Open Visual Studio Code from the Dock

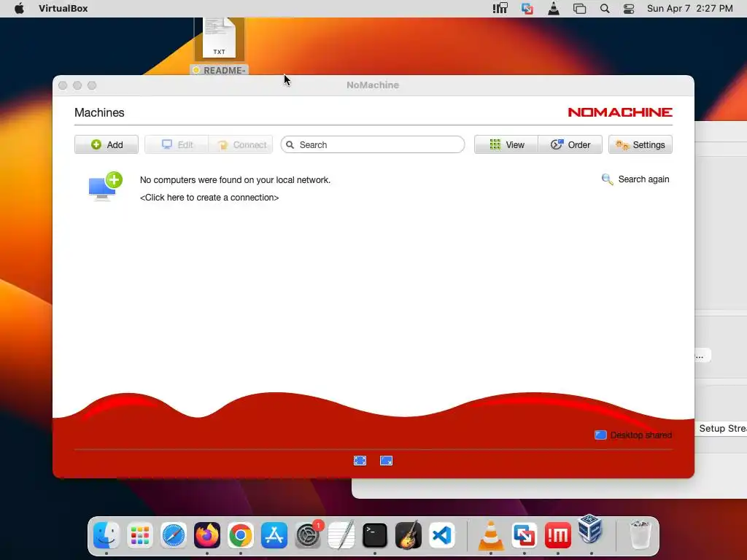coord(442,535)
